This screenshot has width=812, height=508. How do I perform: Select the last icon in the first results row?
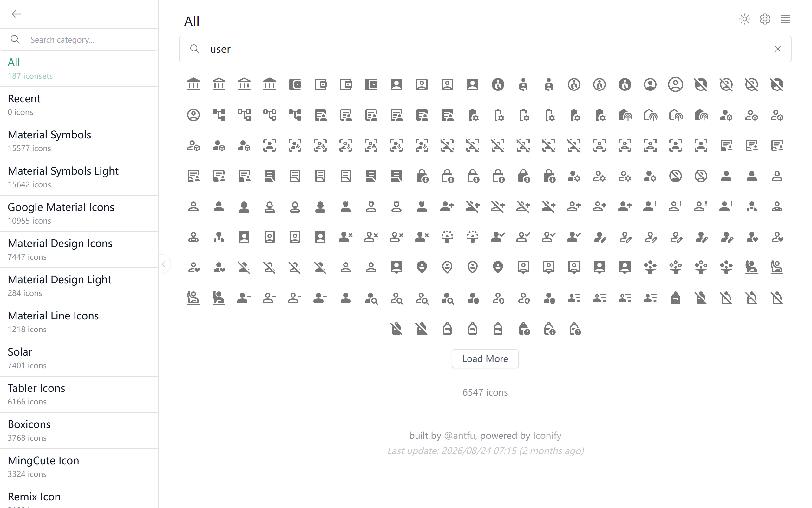(x=777, y=84)
